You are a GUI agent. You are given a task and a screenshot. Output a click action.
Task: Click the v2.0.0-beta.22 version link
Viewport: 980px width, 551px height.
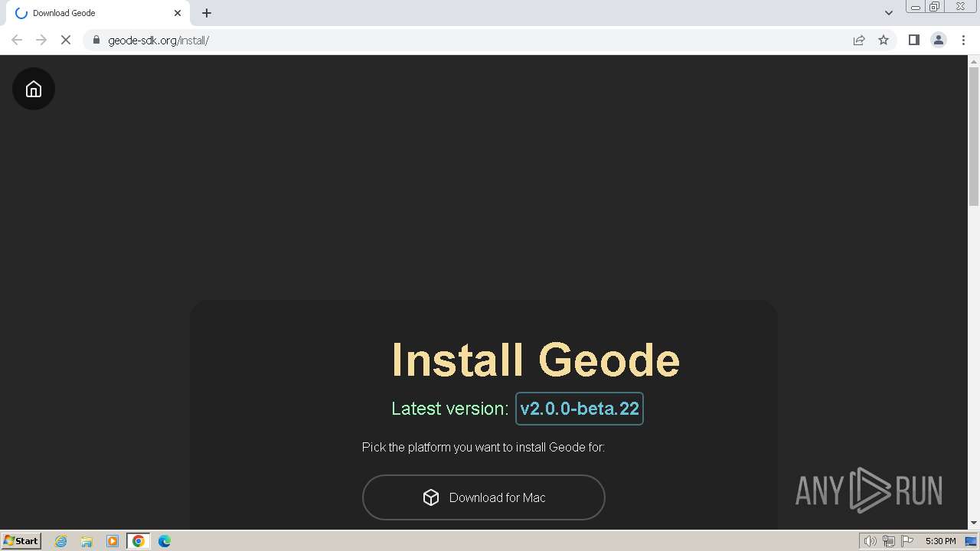(x=580, y=409)
